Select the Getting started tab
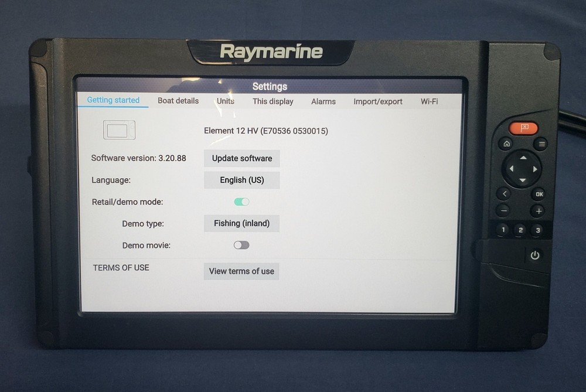Viewport: 586px width, 392px height. (x=113, y=100)
